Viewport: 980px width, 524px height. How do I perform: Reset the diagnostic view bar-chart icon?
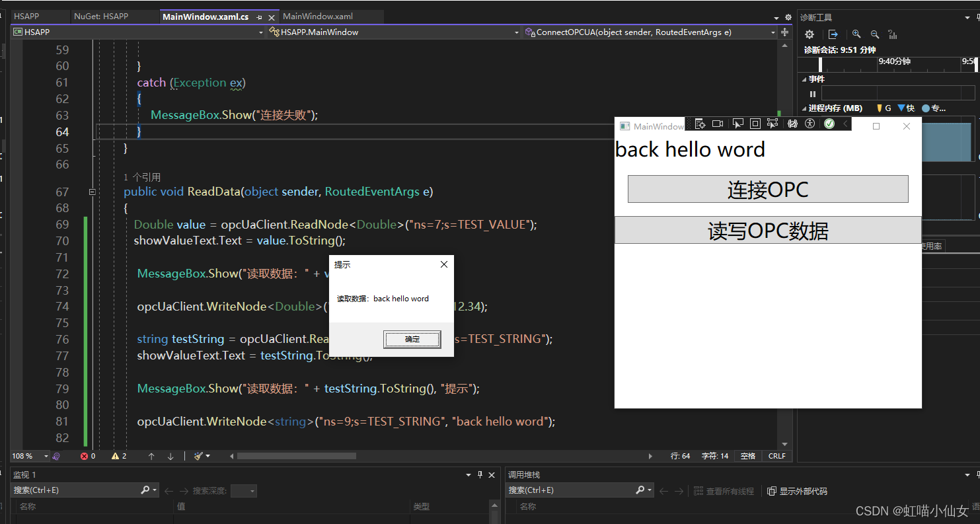point(893,34)
